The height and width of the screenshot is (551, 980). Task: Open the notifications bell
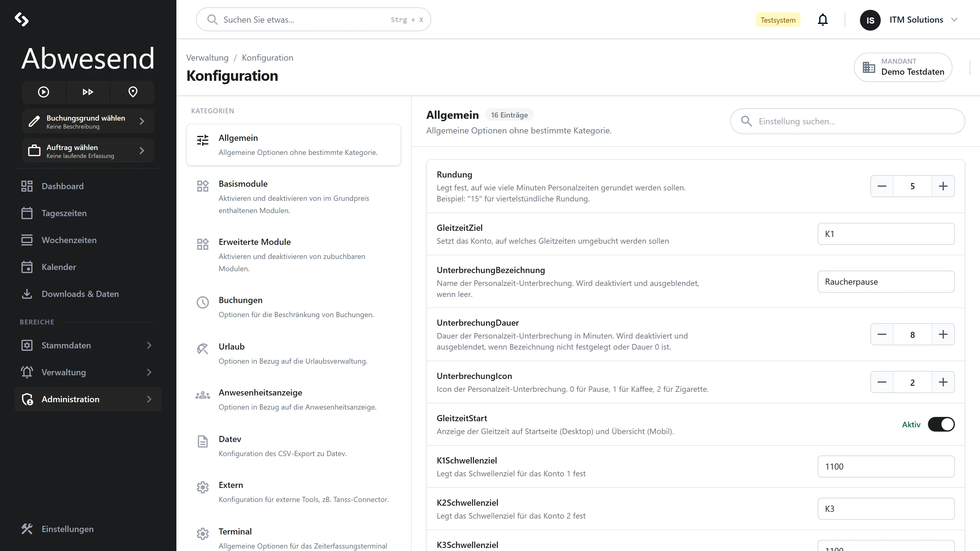point(823,20)
